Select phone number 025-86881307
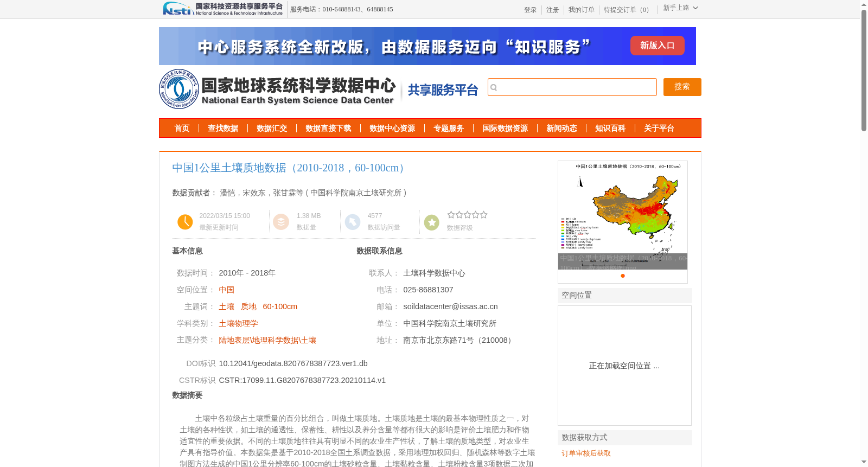Viewport: 868px width, 467px height. [428, 290]
